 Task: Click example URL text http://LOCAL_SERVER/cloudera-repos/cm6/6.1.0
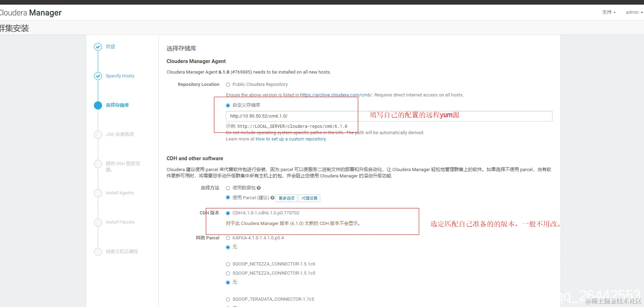(292, 126)
